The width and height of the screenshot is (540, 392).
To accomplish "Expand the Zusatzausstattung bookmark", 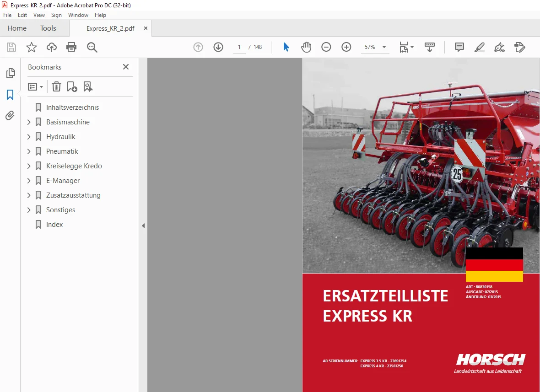I will [29, 195].
